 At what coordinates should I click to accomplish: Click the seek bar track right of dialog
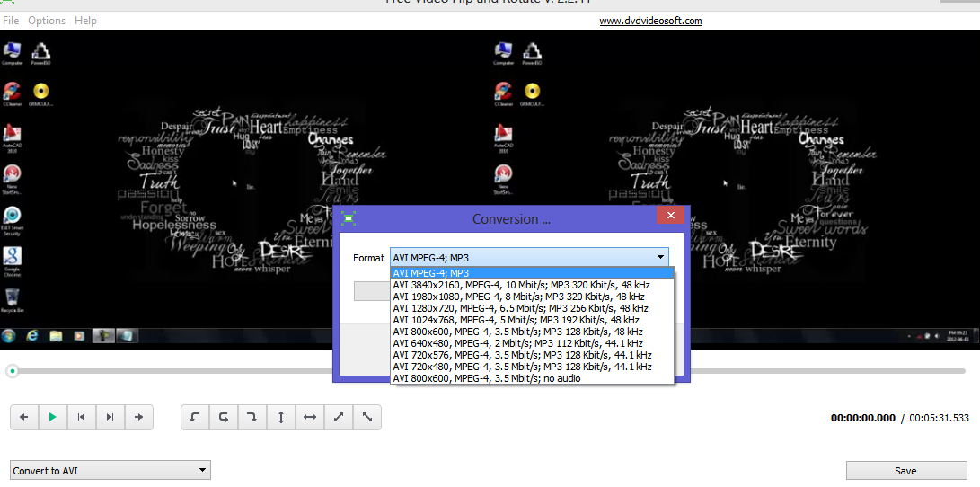[x=828, y=371]
